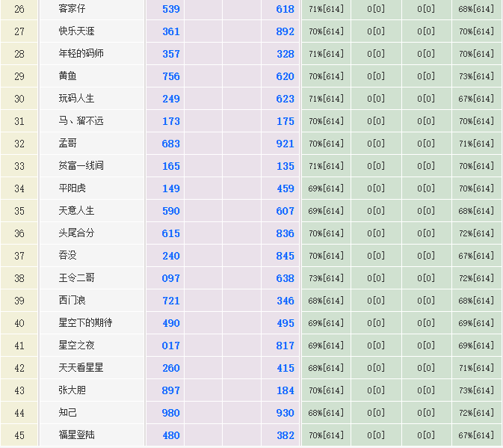Click number 590 in 天意人生 row

(171, 211)
